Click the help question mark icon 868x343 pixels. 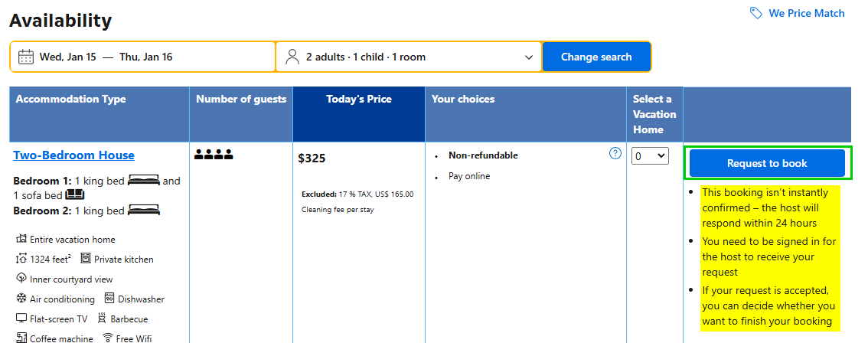click(615, 153)
